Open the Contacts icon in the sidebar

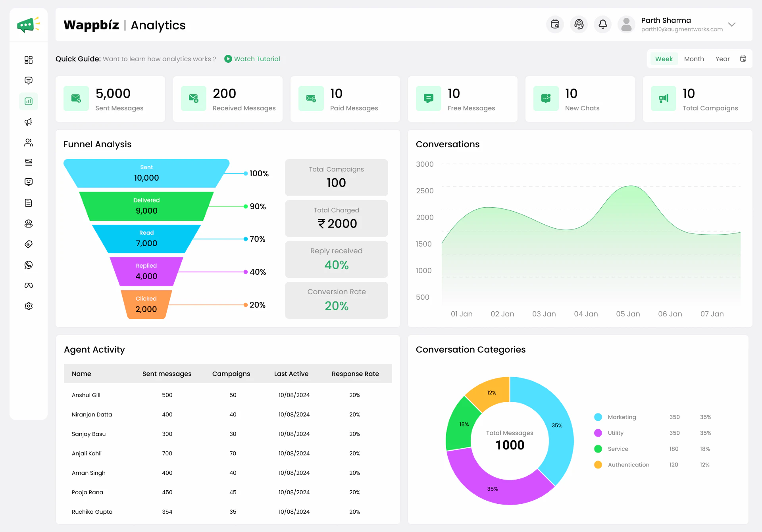pos(28,143)
